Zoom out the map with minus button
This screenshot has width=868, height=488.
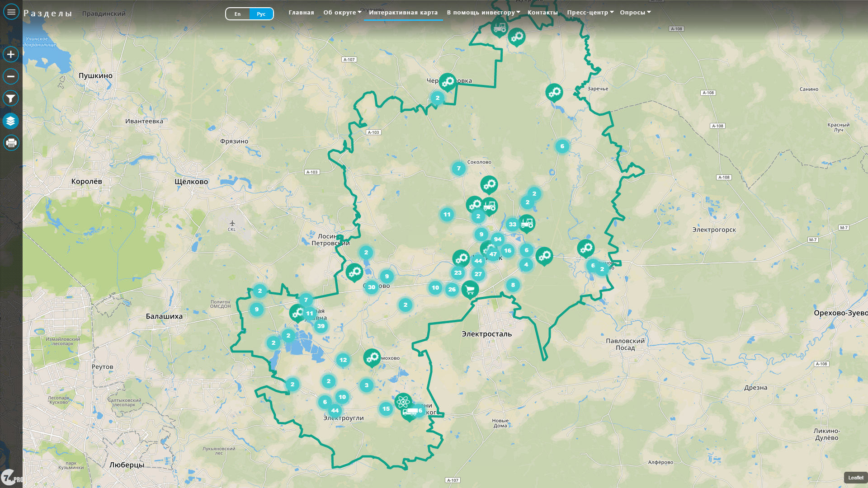click(x=11, y=76)
